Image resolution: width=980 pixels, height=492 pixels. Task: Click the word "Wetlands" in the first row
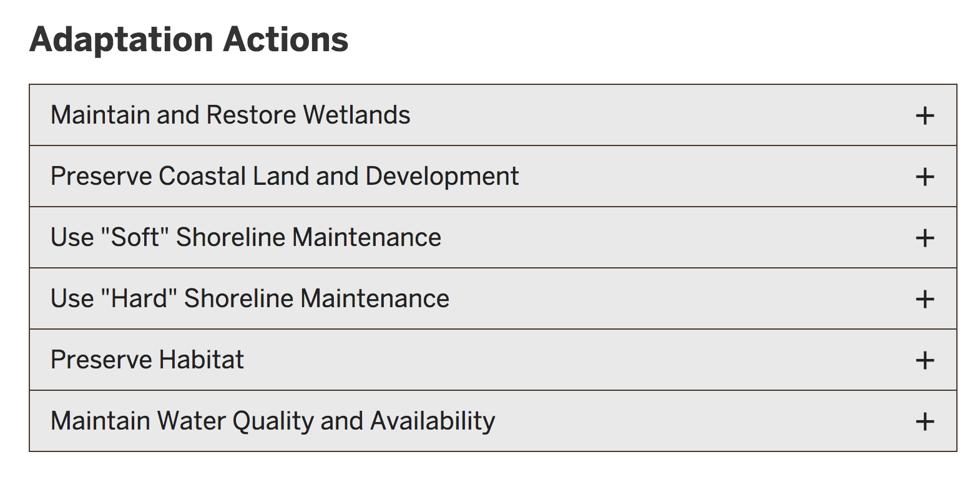[x=356, y=115]
